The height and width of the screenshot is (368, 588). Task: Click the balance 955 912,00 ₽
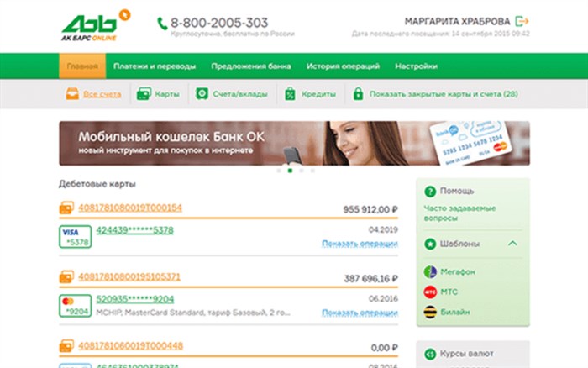click(x=370, y=210)
